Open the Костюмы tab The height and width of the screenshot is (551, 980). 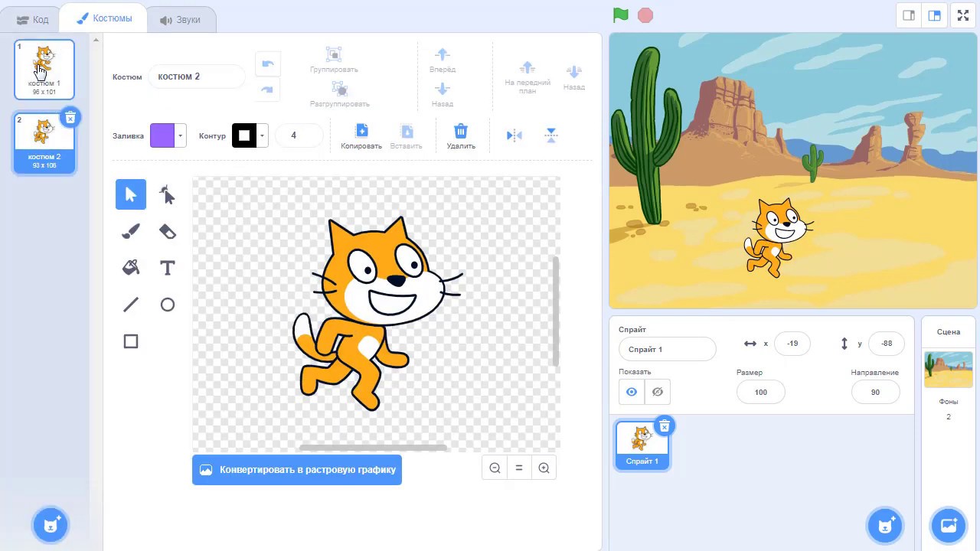point(105,18)
